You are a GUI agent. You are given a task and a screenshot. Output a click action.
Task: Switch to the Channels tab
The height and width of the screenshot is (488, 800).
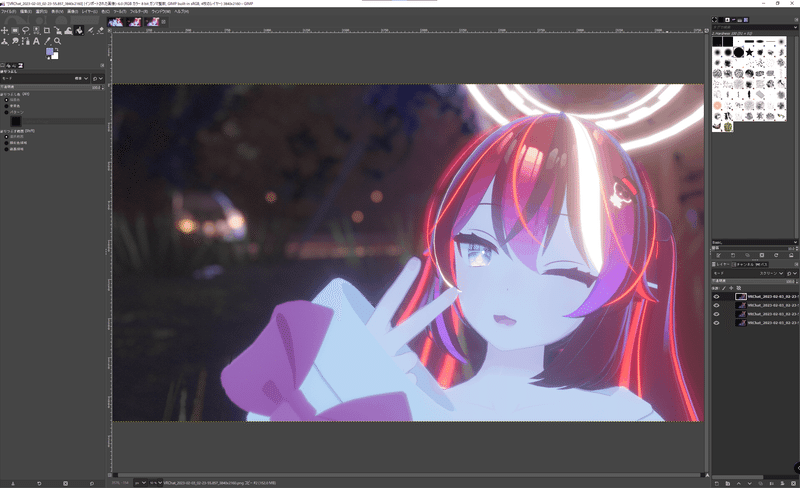(743, 264)
